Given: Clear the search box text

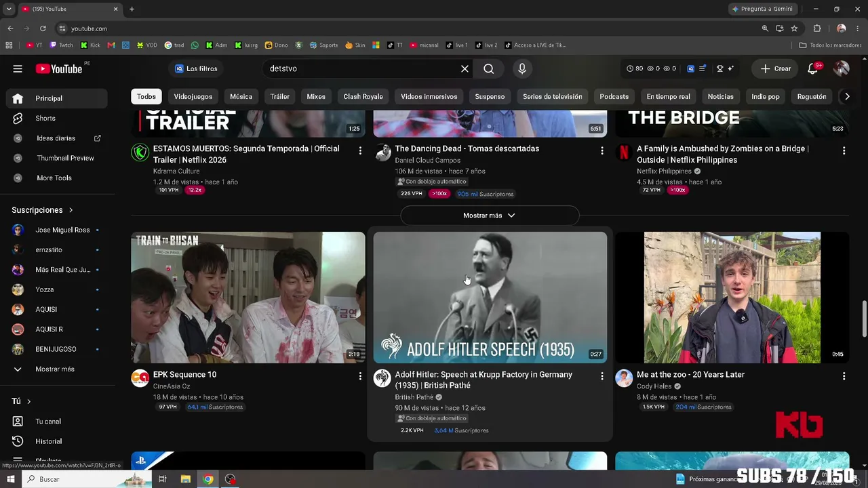Looking at the screenshot, I should pyautogui.click(x=465, y=68).
